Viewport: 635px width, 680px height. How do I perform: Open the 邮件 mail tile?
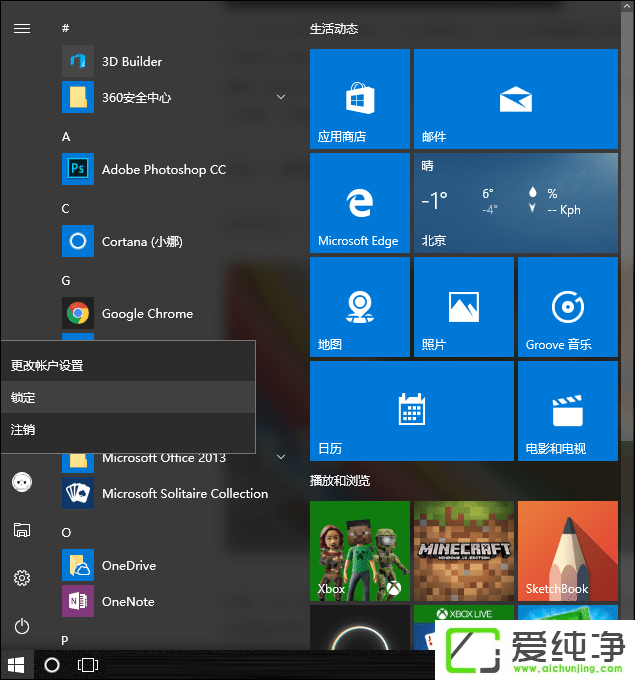click(516, 99)
